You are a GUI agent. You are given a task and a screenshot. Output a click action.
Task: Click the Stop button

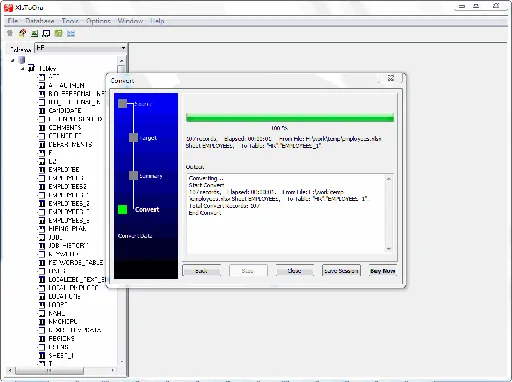click(248, 271)
